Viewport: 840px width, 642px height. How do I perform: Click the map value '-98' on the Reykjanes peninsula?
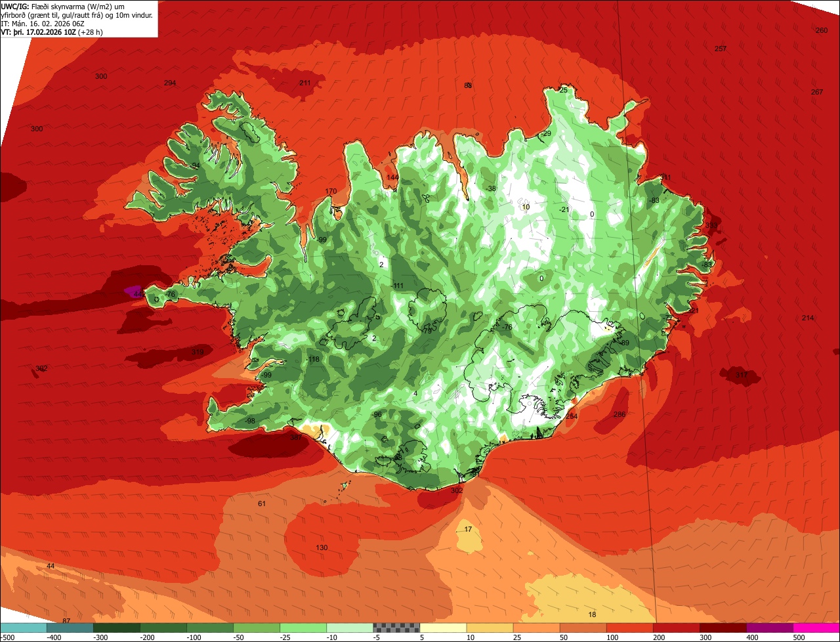click(x=249, y=421)
